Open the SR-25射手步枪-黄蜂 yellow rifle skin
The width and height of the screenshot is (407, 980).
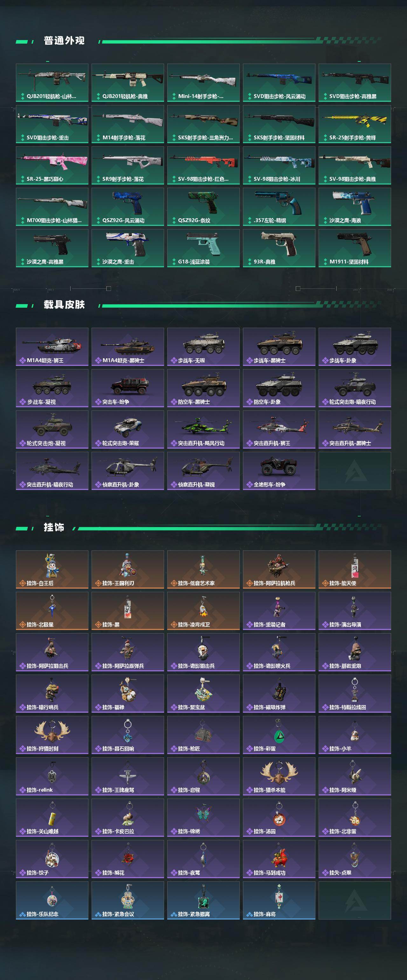pos(355,124)
